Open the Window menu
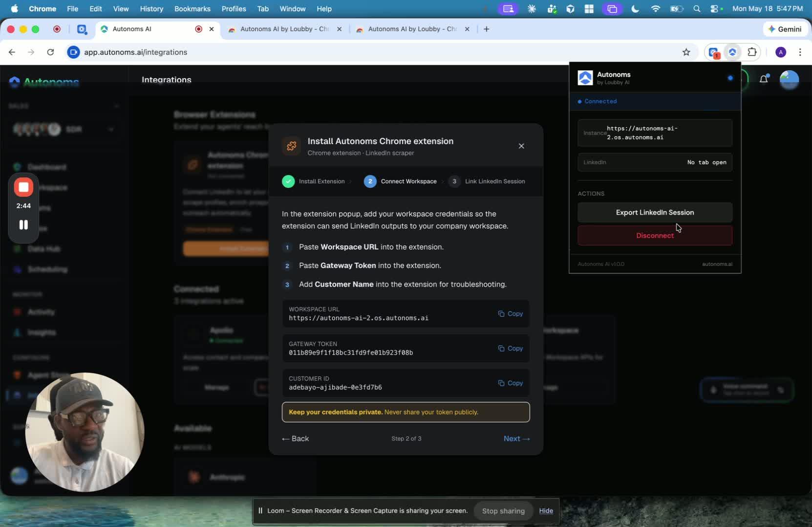Screen dimensions: 812x527 click(293, 8)
